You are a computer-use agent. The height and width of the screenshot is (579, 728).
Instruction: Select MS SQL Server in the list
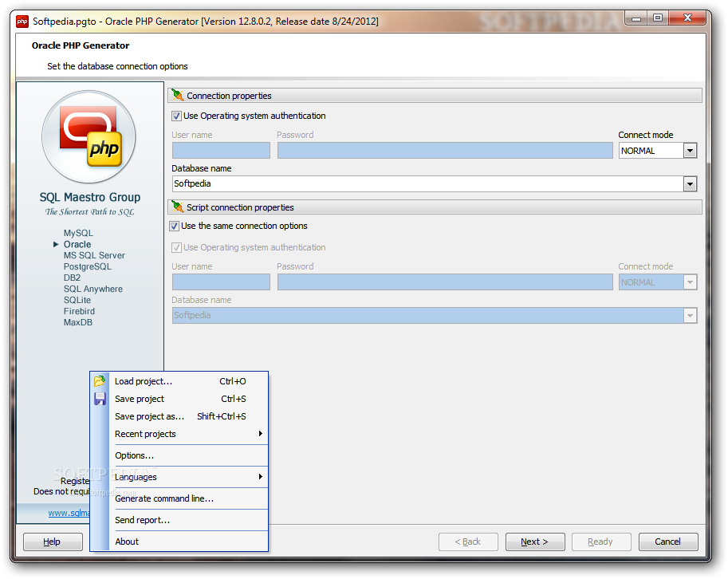click(94, 255)
